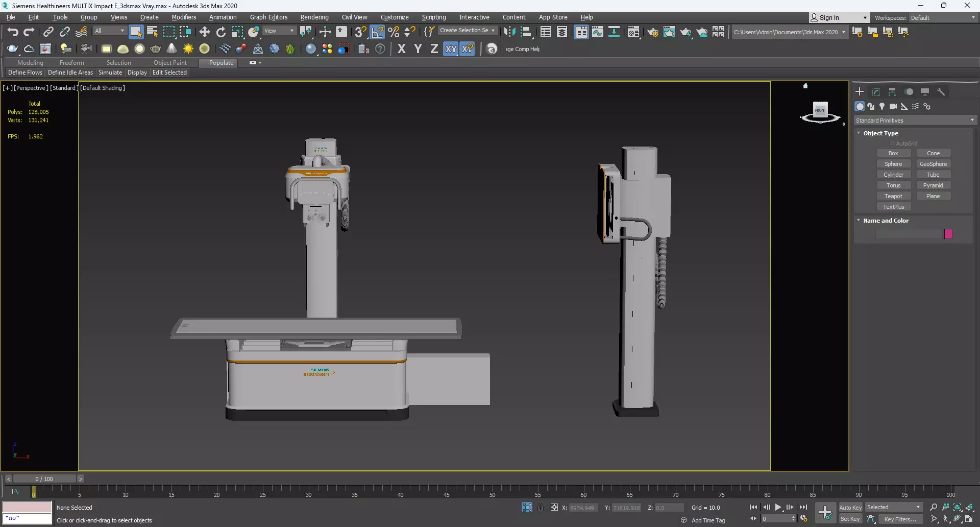Open the All selection filter dropdown
The height and width of the screenshot is (527, 980).
click(109, 31)
